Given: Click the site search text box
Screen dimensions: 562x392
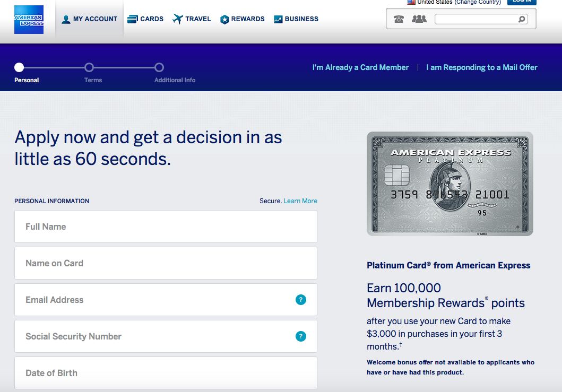Looking at the screenshot, I should click(476, 19).
